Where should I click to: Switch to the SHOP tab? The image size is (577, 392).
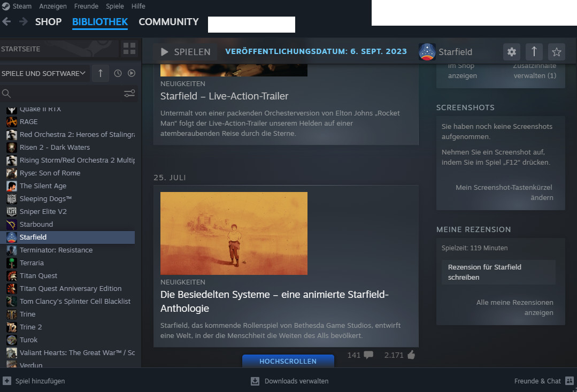click(x=48, y=22)
